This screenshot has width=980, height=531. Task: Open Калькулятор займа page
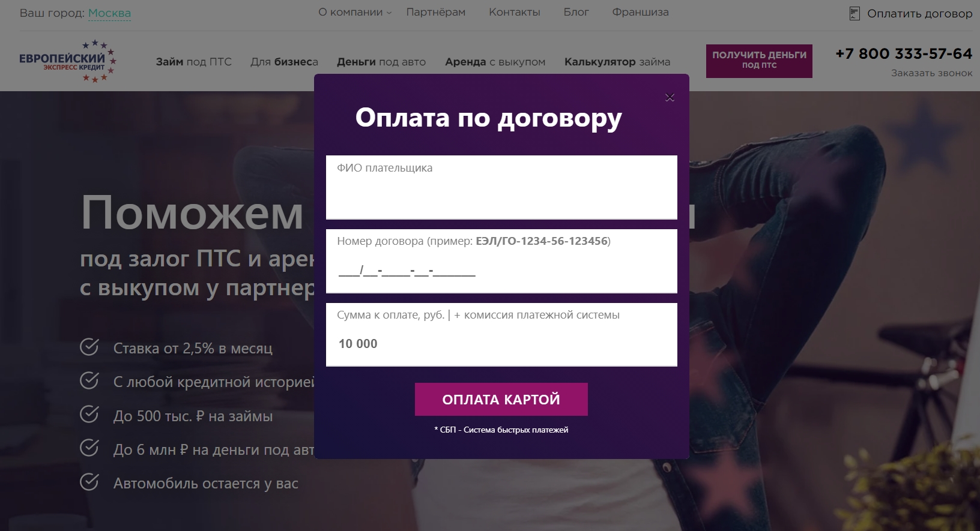(617, 62)
